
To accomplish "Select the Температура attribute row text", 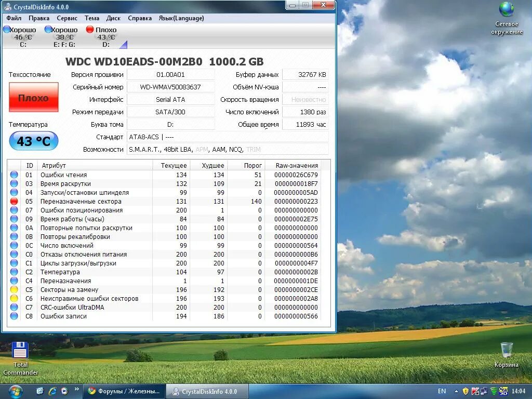I will pyautogui.click(x=60, y=272).
